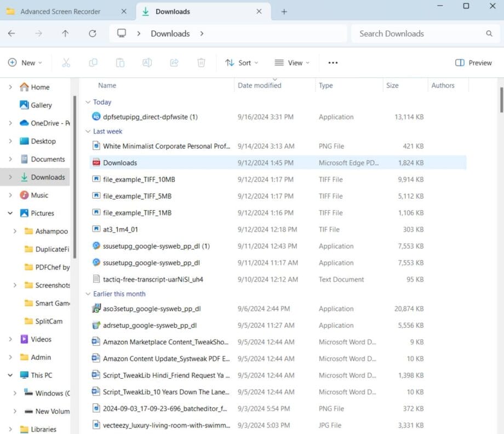Viewport: 504px width, 434px height.
Task: Open a new tab with the plus button
Action: pos(284,11)
